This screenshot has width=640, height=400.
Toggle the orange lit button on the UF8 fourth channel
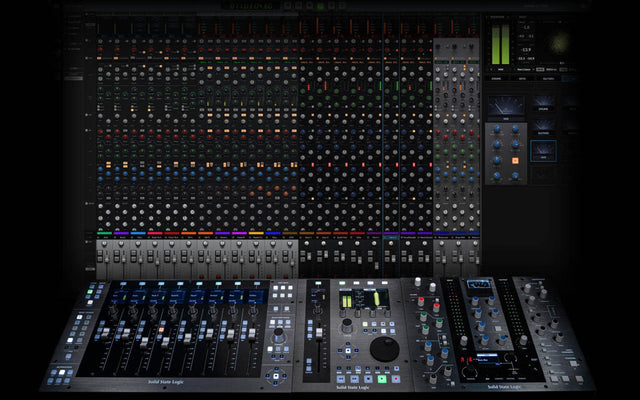(x=161, y=330)
